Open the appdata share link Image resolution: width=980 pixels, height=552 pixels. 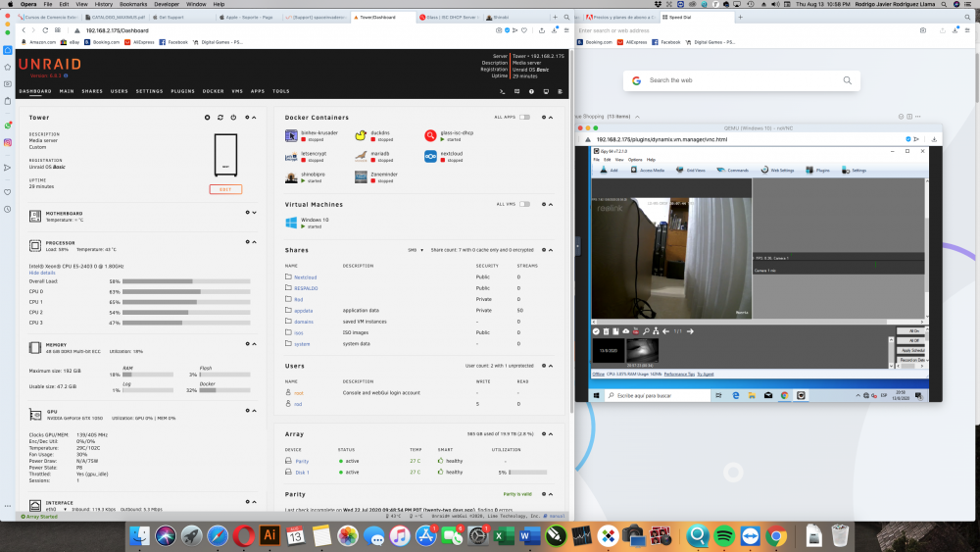point(304,311)
